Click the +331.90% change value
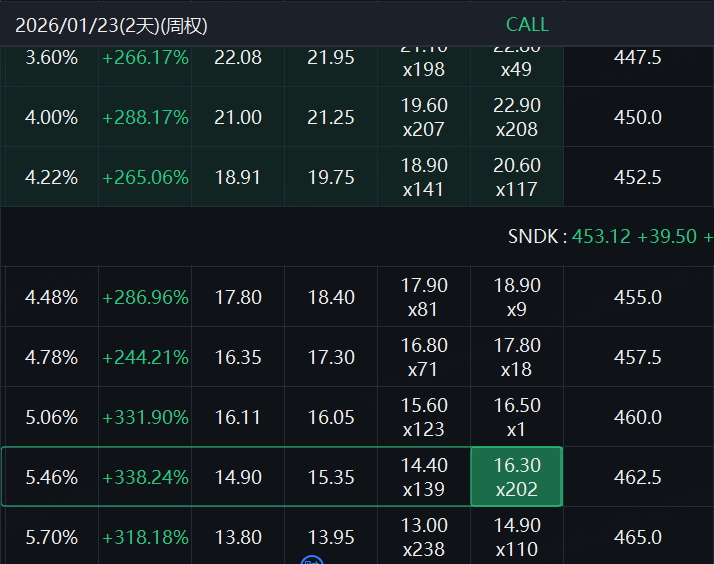Viewport: 714px width, 564px height. 145,417
